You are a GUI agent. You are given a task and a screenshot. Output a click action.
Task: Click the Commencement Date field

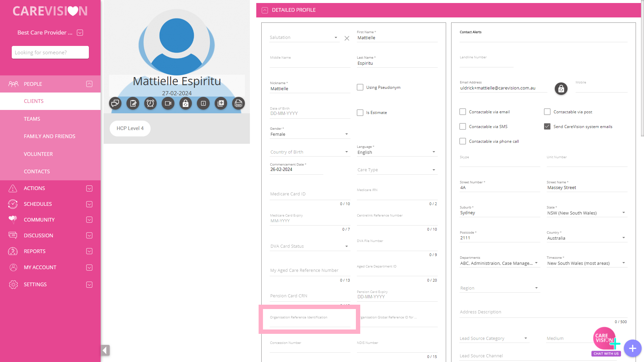tap(297, 169)
